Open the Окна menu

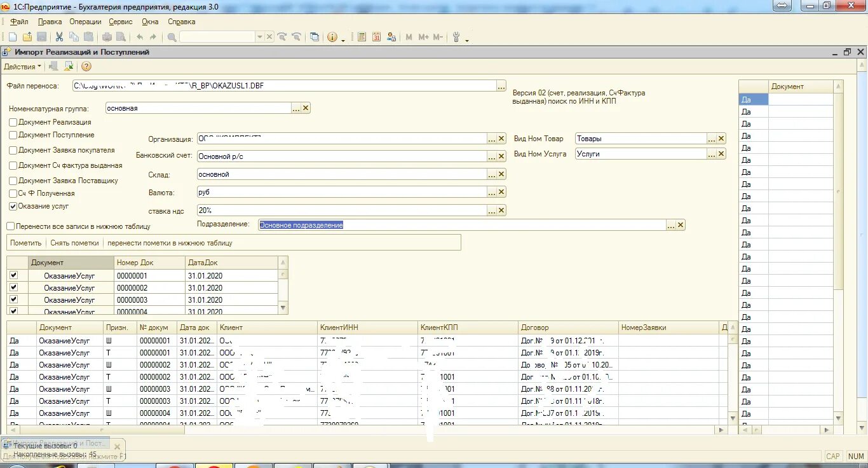point(150,22)
